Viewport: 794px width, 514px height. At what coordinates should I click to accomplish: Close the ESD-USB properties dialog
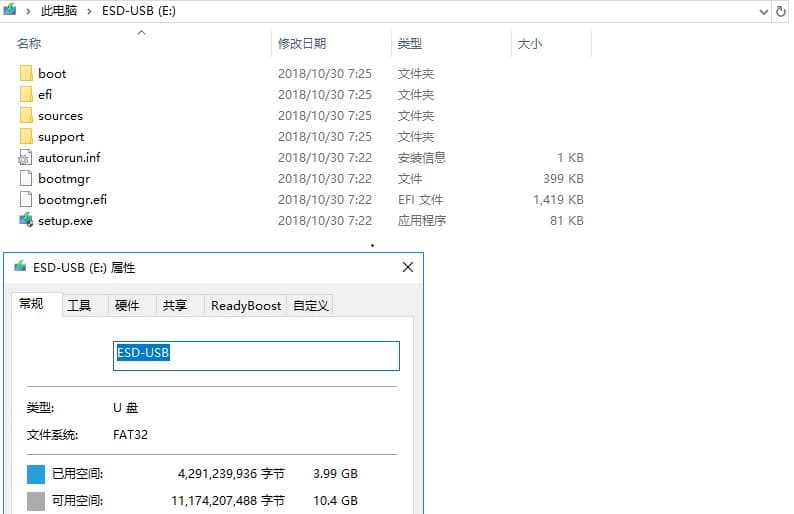pyautogui.click(x=408, y=267)
